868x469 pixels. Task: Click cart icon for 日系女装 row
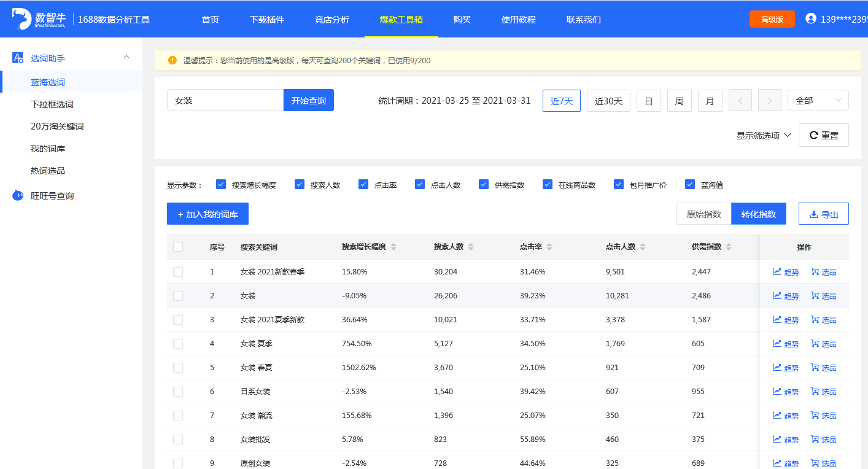pos(815,391)
